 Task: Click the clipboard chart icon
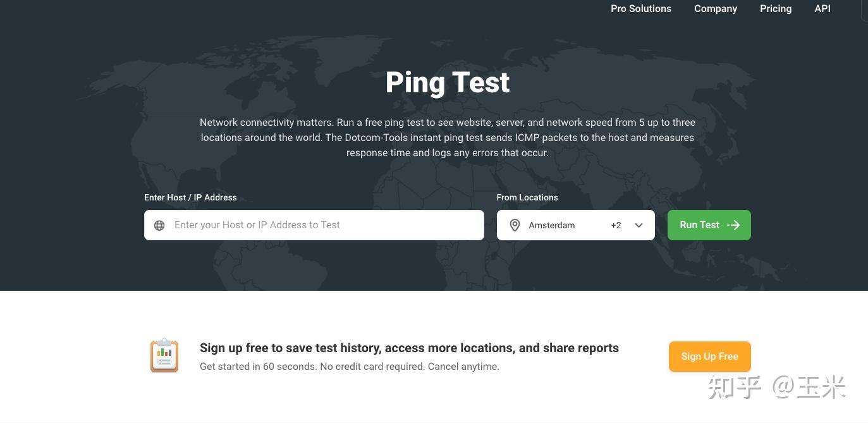click(164, 355)
